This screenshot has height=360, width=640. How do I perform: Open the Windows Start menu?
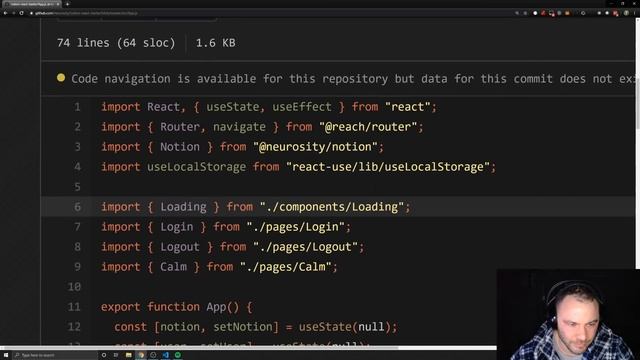click(x=6, y=355)
